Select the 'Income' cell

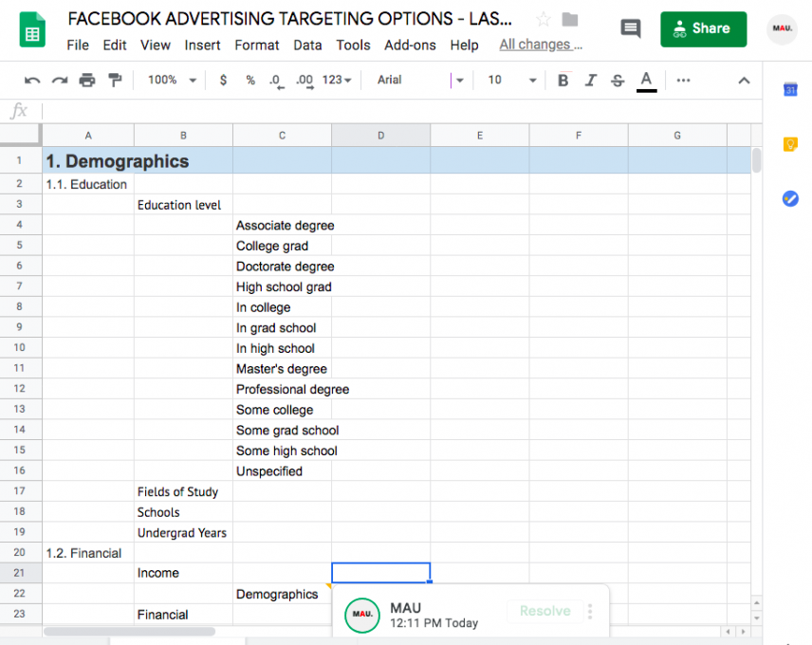click(x=183, y=573)
